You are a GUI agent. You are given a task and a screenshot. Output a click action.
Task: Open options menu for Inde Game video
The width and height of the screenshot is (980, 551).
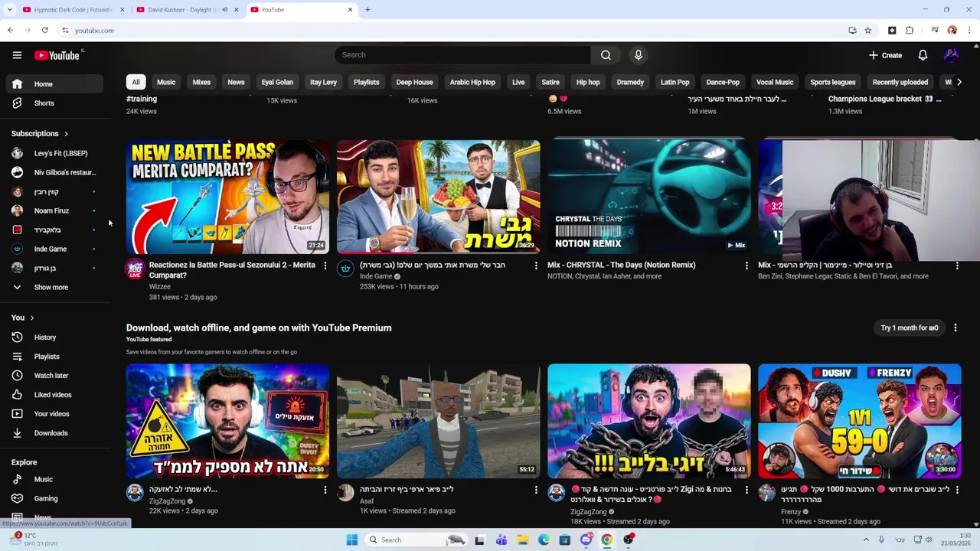point(536,266)
